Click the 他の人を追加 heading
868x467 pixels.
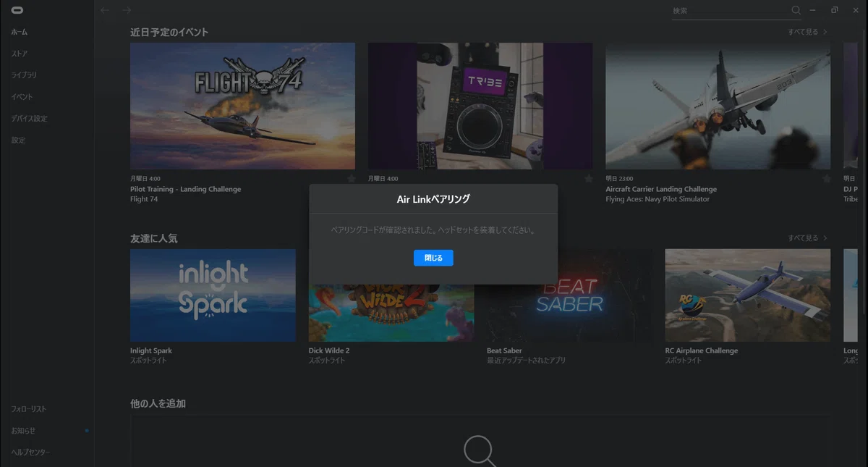pyautogui.click(x=158, y=403)
